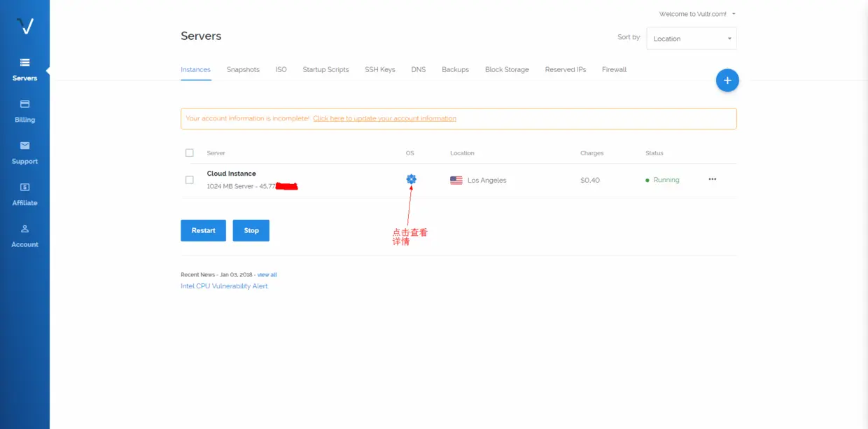Open the Affiliate section in the sidebar

tap(24, 194)
